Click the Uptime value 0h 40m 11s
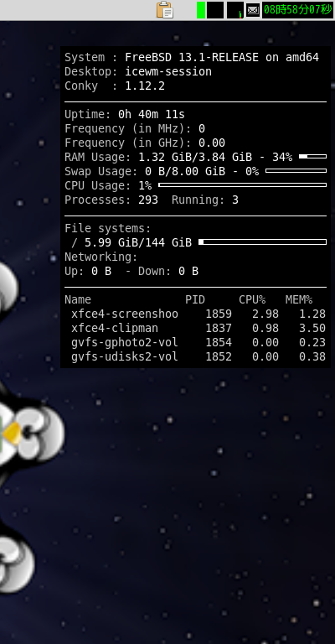 tap(152, 114)
